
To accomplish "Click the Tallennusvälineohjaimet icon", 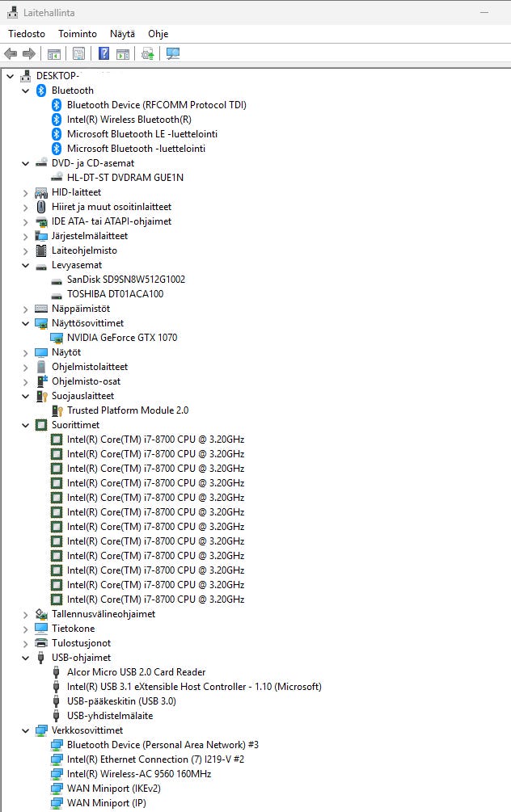I will pos(41,614).
